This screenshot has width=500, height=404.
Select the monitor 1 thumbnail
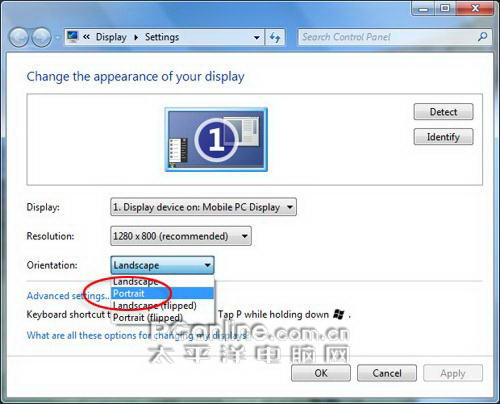pyautogui.click(x=216, y=139)
